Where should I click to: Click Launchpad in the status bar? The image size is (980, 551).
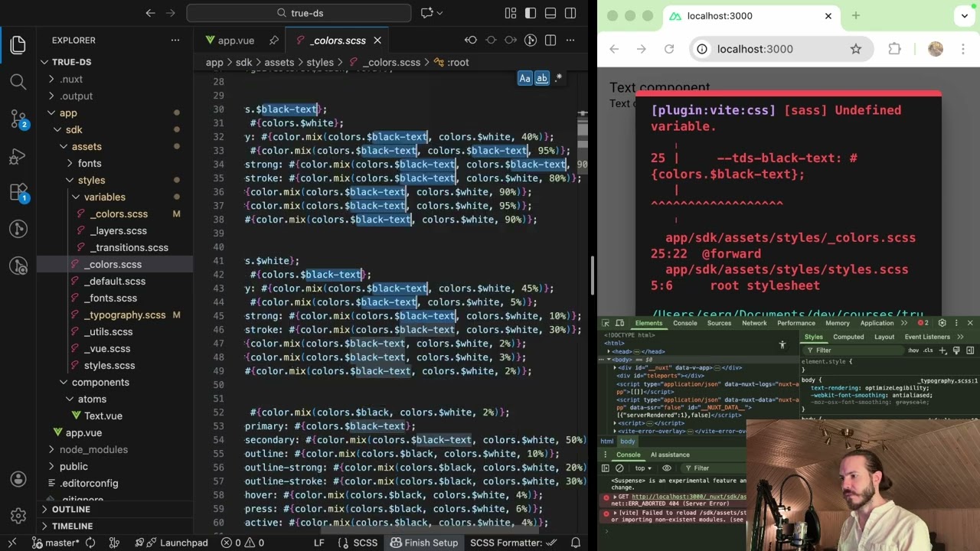[x=177, y=543]
